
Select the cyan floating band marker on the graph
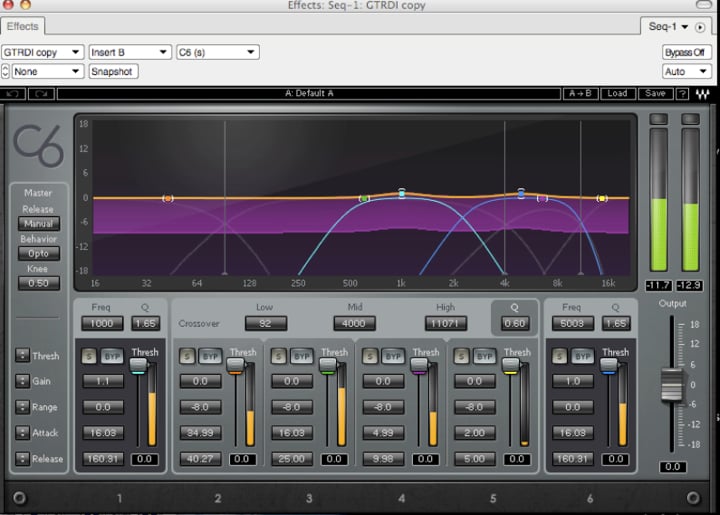(x=402, y=193)
